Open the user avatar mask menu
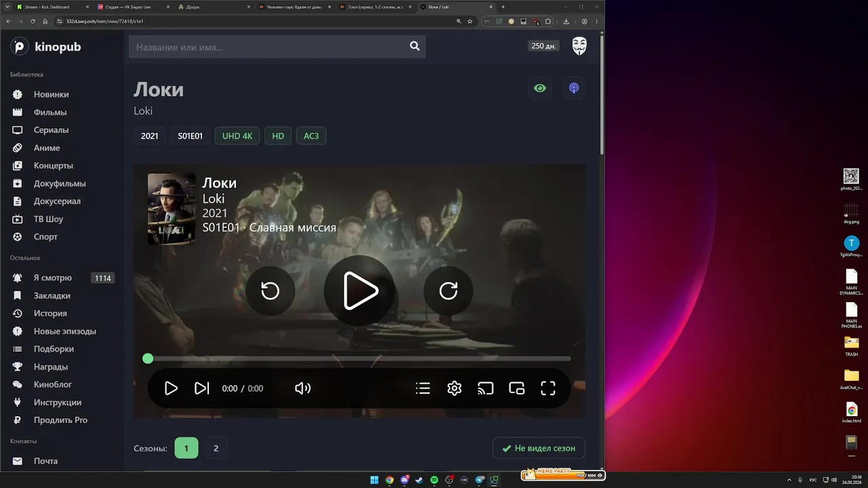This screenshot has height=488, width=868. pos(579,46)
